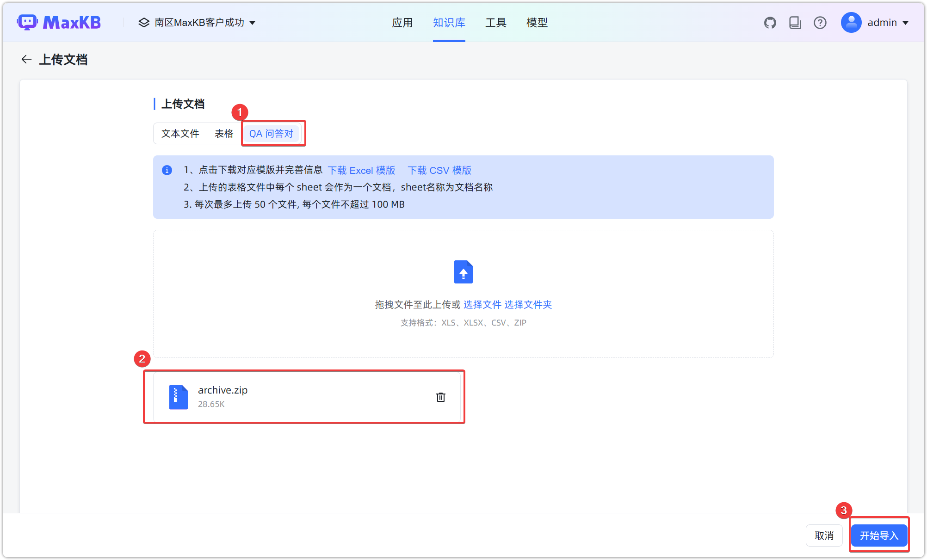This screenshot has width=927, height=560.
Task: Click the MaxKB logo
Action: pyautogui.click(x=59, y=22)
